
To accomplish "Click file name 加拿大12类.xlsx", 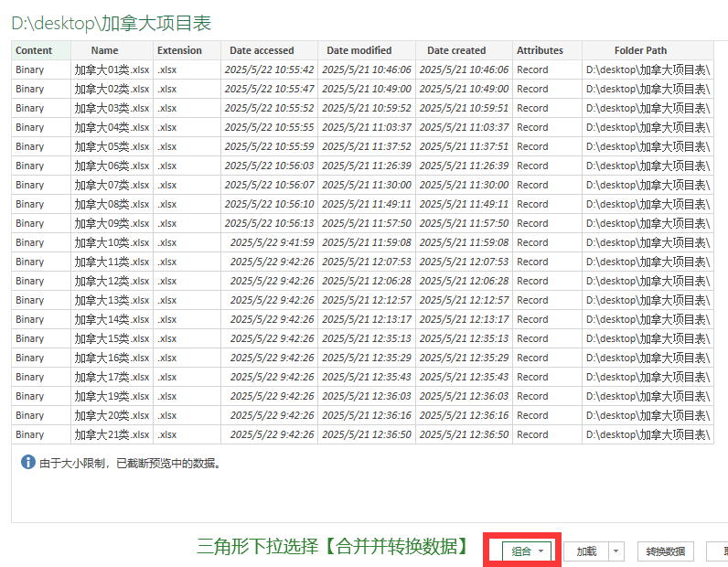I will click(x=112, y=281).
